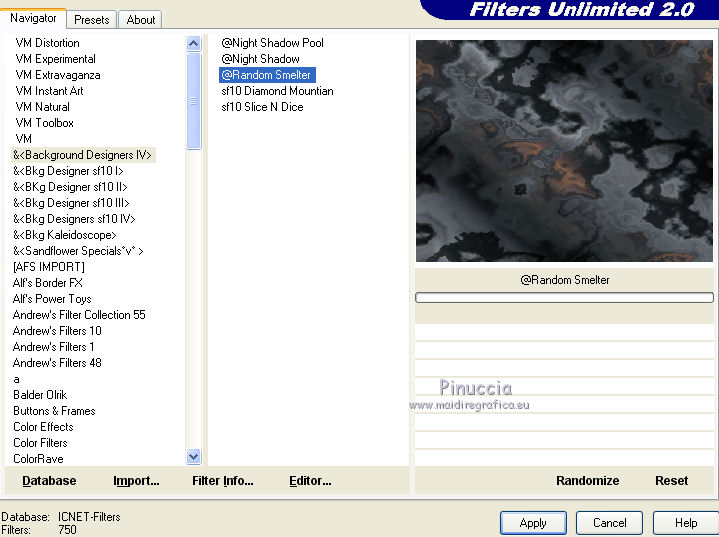Image resolution: width=719 pixels, height=537 pixels.
Task: Open the About tab
Action: click(x=141, y=20)
